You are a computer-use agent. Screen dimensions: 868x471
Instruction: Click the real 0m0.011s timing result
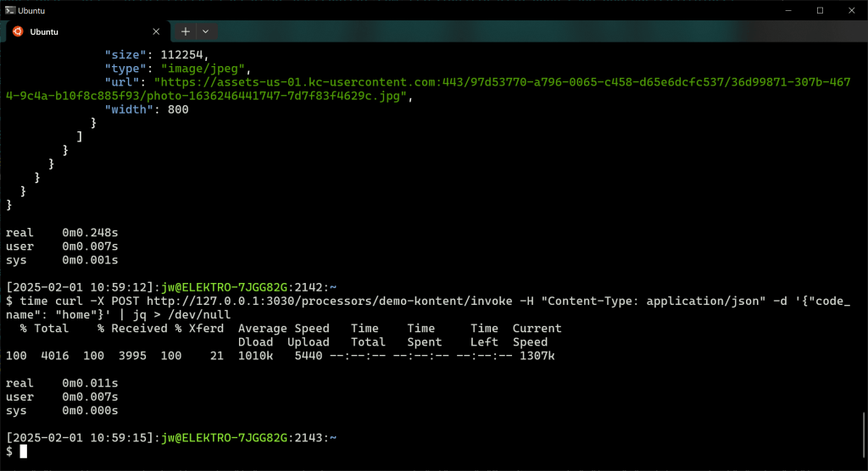(61, 383)
